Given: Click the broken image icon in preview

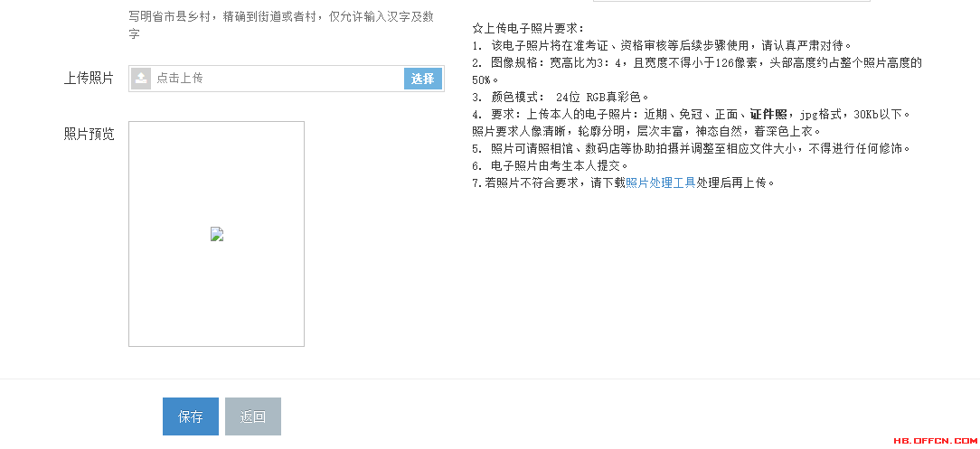Looking at the screenshot, I should tap(217, 234).
